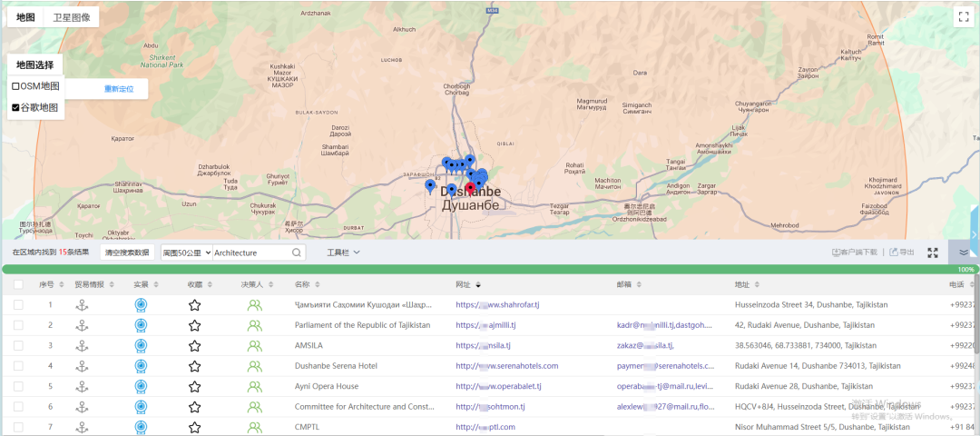Open street view for Dushanbe Serena Hotel
Image resolution: width=980 pixels, height=436 pixels.
[x=142, y=366]
